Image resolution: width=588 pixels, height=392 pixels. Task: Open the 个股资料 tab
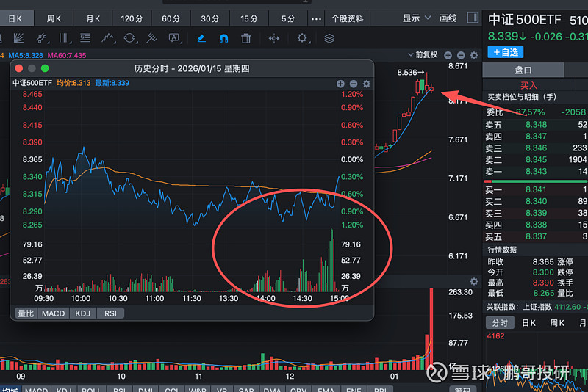click(x=348, y=18)
